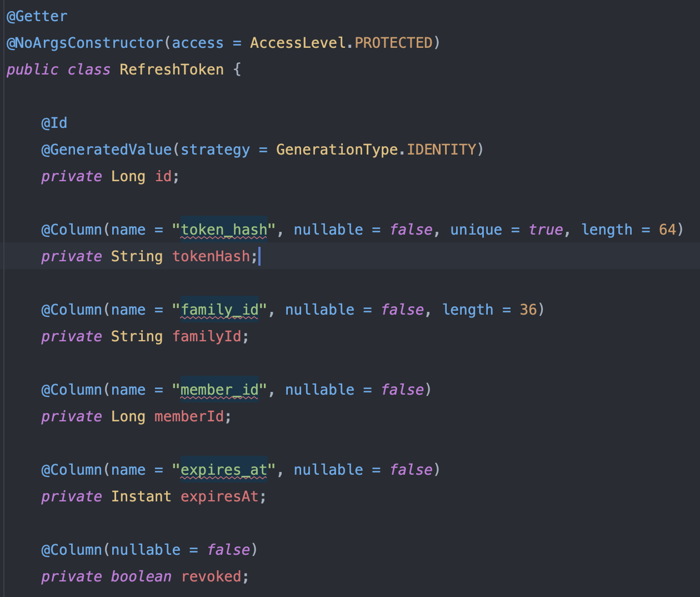This screenshot has width=700, height=597.
Task: Click the private Long id field
Action: tap(110, 176)
